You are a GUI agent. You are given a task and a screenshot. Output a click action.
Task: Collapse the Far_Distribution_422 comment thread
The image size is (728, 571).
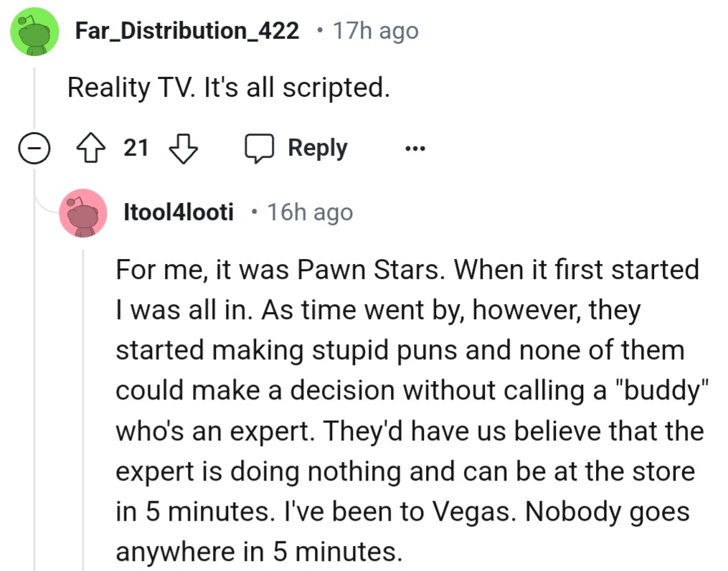tap(34, 148)
